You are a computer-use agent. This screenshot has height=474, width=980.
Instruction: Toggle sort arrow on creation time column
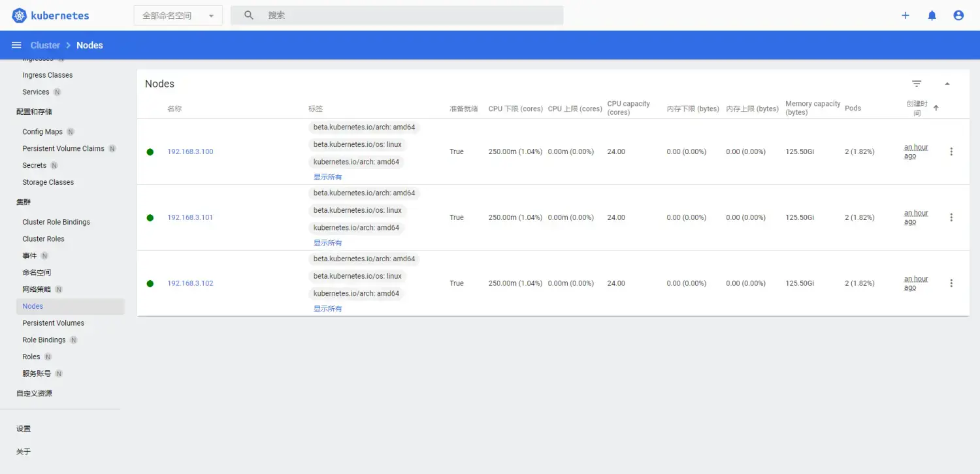tap(936, 108)
